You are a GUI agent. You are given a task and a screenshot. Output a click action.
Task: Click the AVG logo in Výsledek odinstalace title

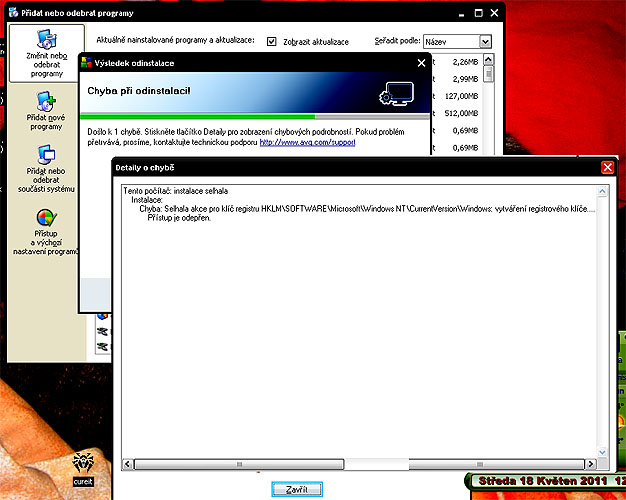[x=86, y=63]
